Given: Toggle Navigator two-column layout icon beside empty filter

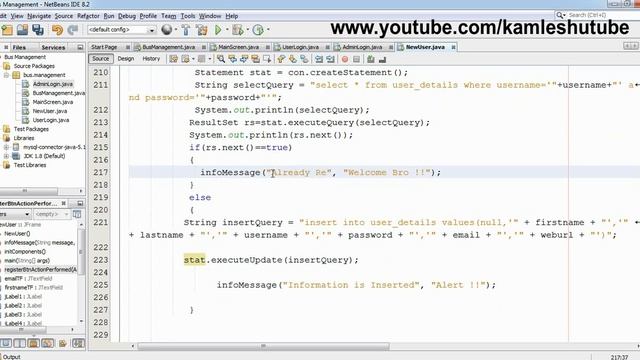Looking at the screenshot, I should pos(77,214).
